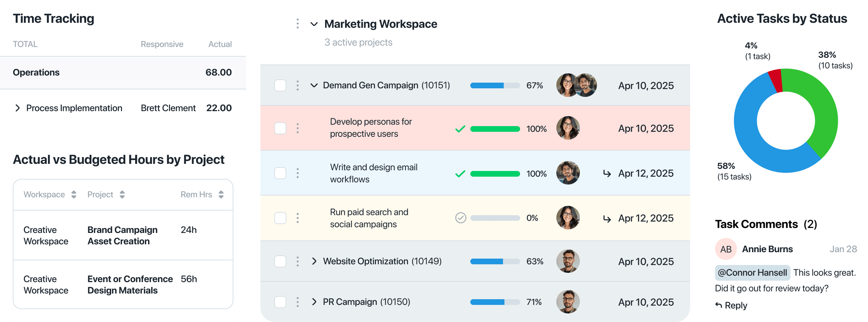Click the Actual column header in Time Tracking
The width and height of the screenshot is (868, 322).
[220, 44]
